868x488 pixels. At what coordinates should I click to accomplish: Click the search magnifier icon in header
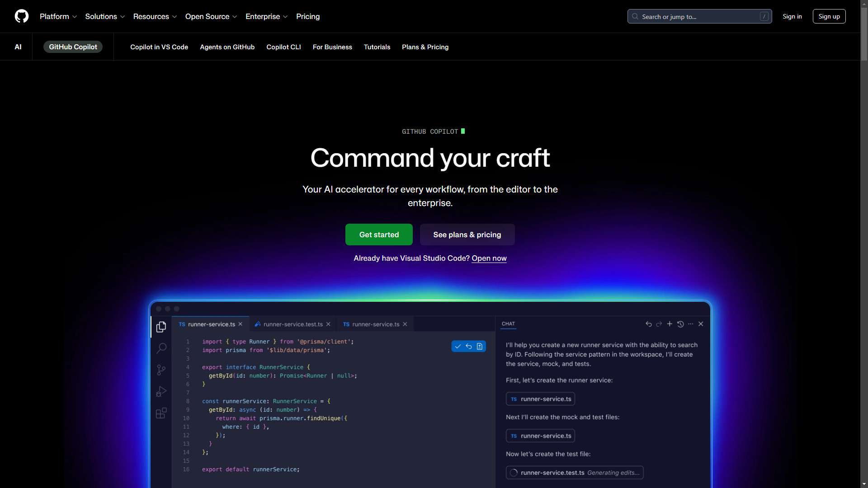(x=635, y=17)
